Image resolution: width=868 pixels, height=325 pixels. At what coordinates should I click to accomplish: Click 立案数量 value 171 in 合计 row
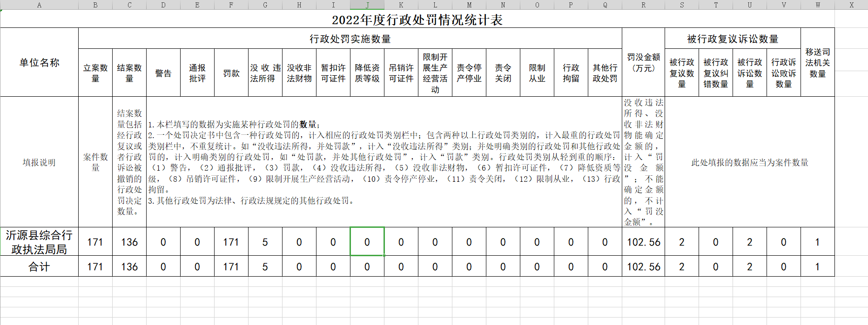(x=95, y=267)
